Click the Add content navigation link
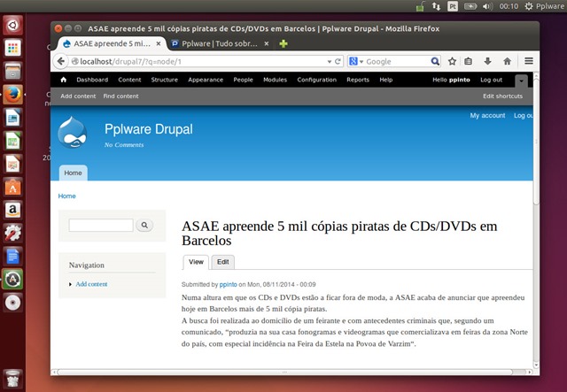This screenshot has width=567, height=392. click(91, 284)
